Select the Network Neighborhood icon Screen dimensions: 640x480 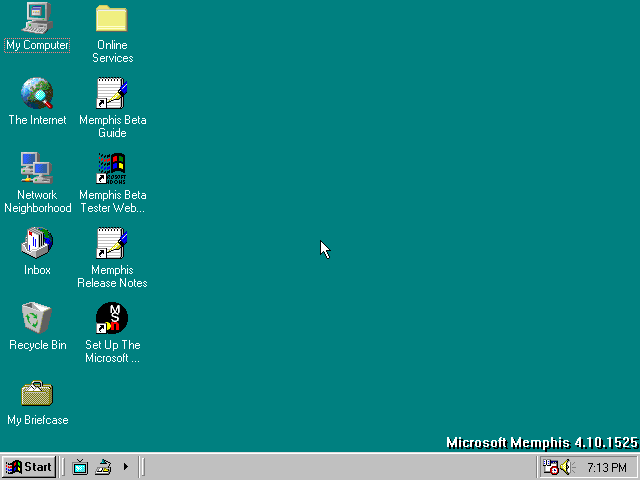[37, 168]
